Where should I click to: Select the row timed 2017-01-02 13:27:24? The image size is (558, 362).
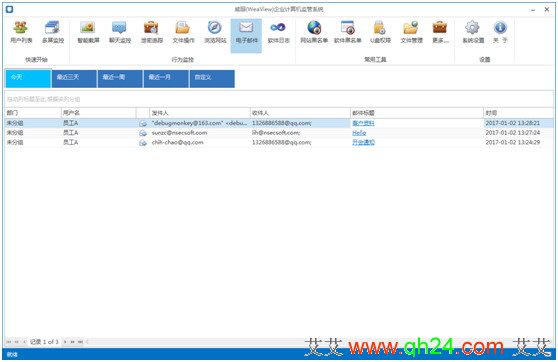pyautogui.click(x=279, y=133)
